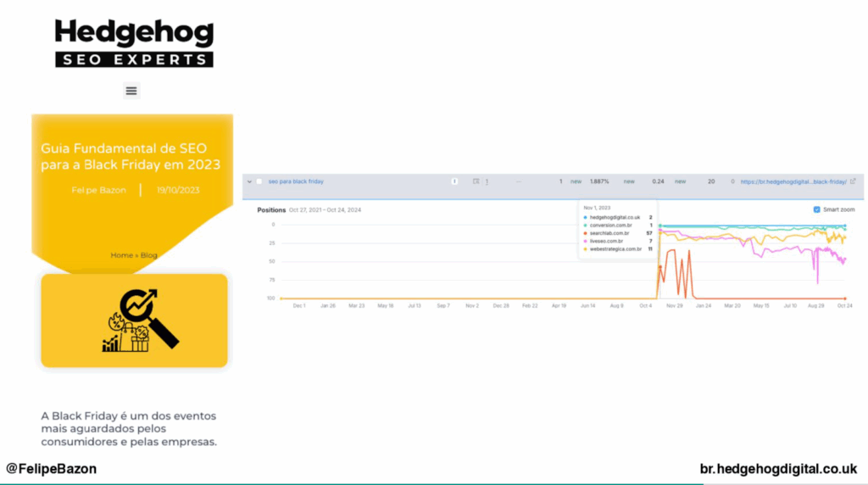Go to Blog in the breadcrumb
Screen dimensions: 868x485
tap(149, 255)
